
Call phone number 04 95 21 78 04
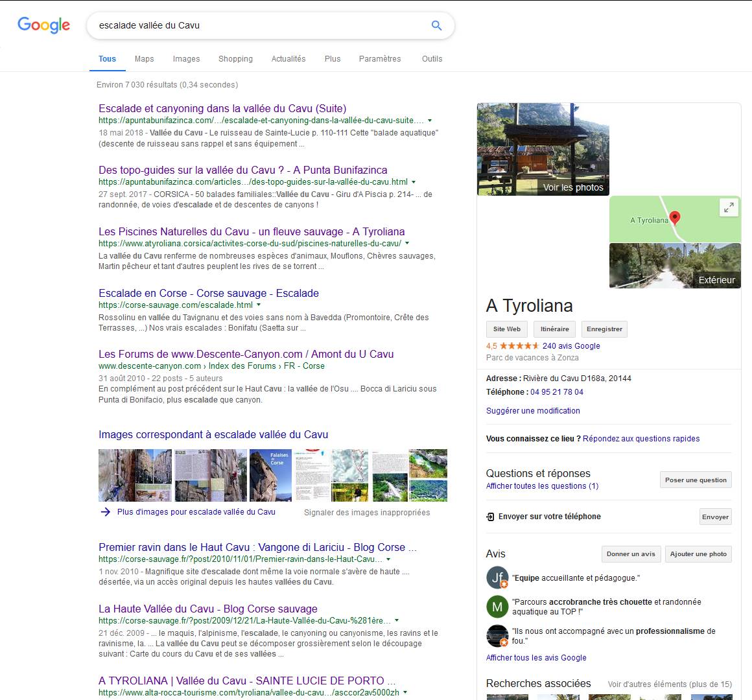coord(557,391)
